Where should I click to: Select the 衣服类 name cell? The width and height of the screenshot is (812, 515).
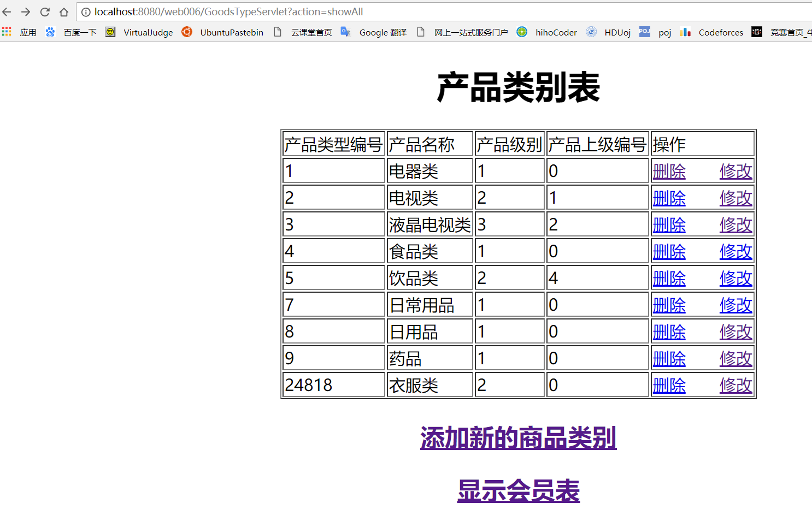(430, 385)
